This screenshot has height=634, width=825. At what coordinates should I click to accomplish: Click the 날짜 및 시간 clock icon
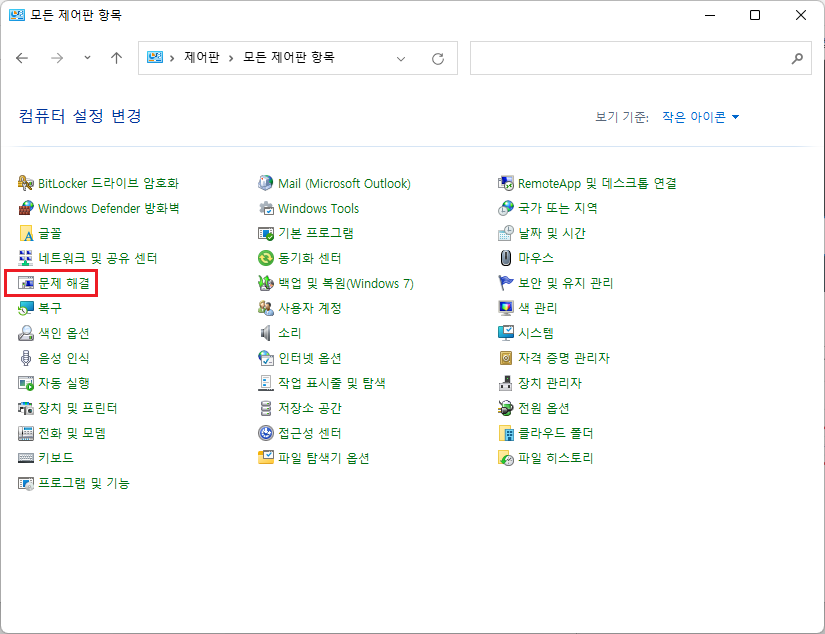506,234
